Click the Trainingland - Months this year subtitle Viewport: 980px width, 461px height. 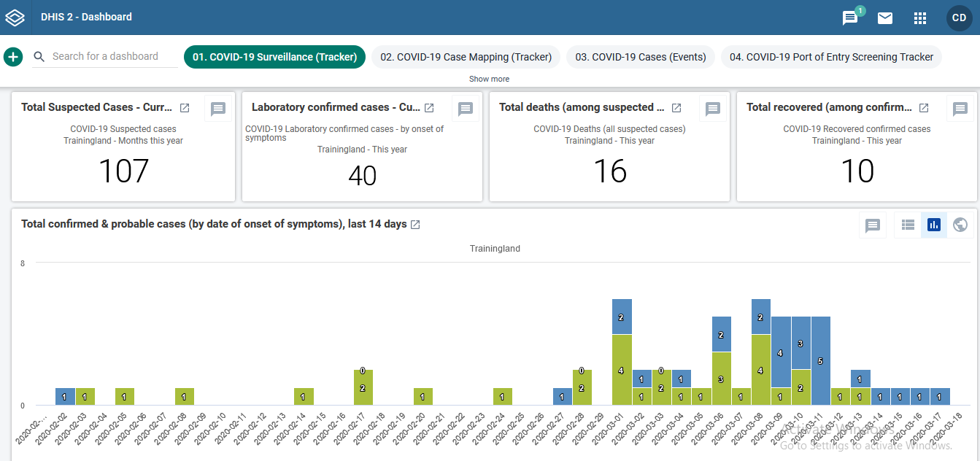click(123, 141)
